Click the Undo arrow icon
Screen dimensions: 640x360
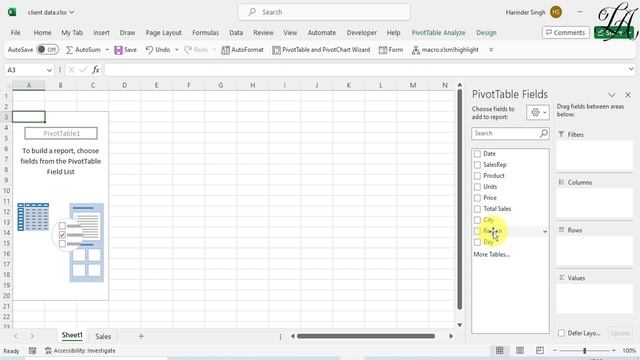point(149,50)
